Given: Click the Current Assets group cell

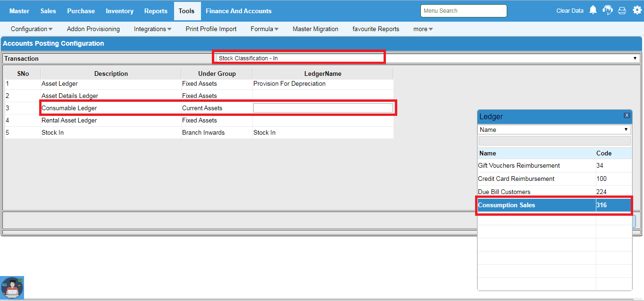Looking at the screenshot, I should pyautogui.click(x=217, y=108).
